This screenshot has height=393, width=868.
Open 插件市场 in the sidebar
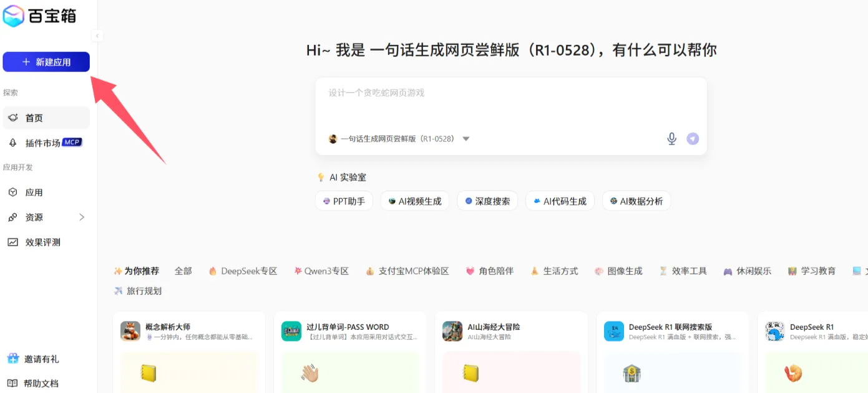click(46, 142)
